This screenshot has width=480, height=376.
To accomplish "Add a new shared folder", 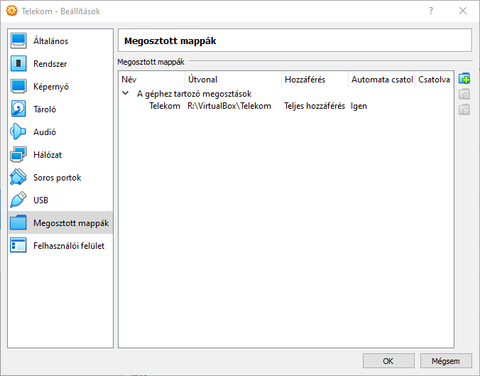I will pos(464,79).
